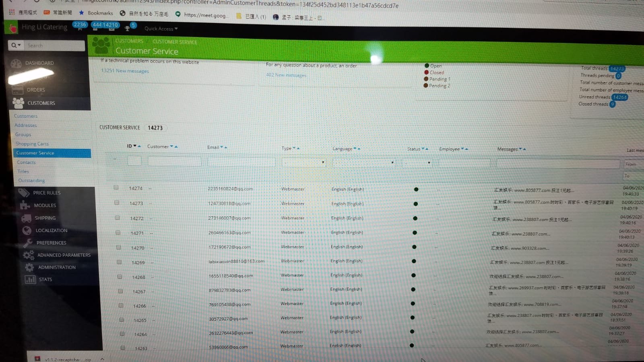The width and height of the screenshot is (644, 362).
Task: Open the search scope magnifier dropdown
Action: point(16,45)
